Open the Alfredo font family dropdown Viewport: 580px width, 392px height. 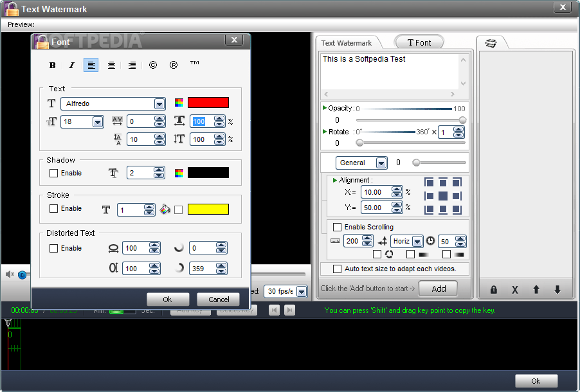(159, 104)
